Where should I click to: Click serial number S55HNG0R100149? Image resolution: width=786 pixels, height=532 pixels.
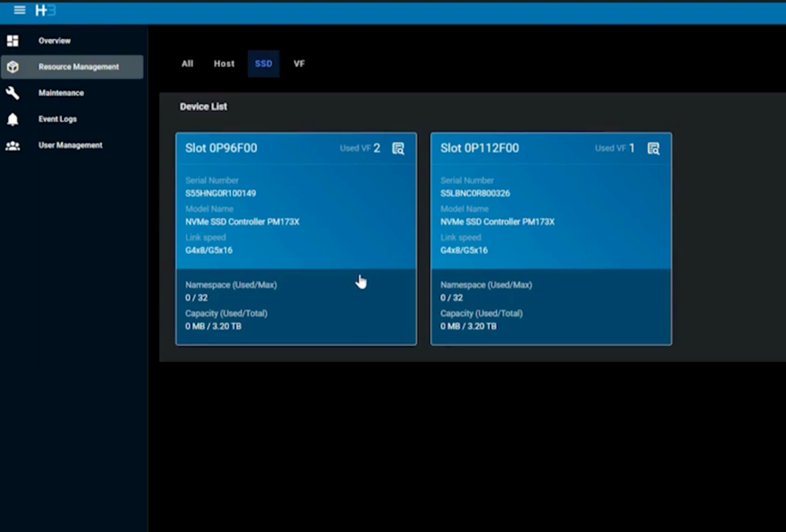coord(220,193)
